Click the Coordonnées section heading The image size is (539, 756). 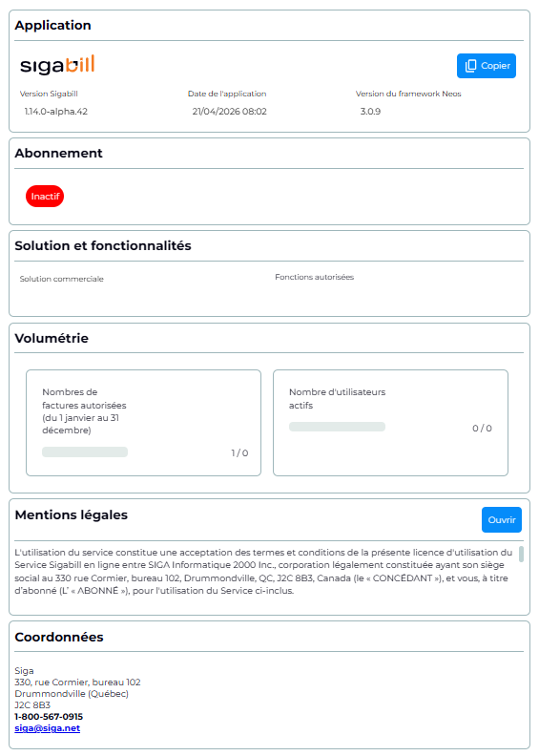point(59,637)
